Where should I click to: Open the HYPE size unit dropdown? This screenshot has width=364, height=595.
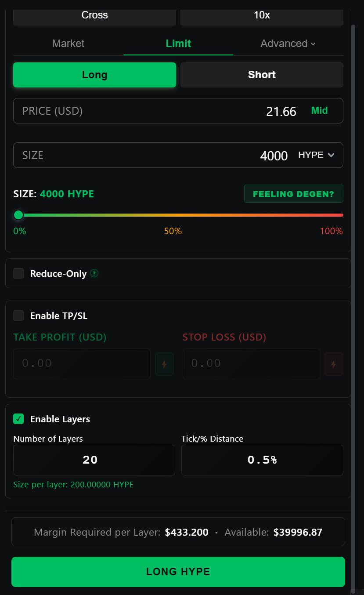coord(316,155)
